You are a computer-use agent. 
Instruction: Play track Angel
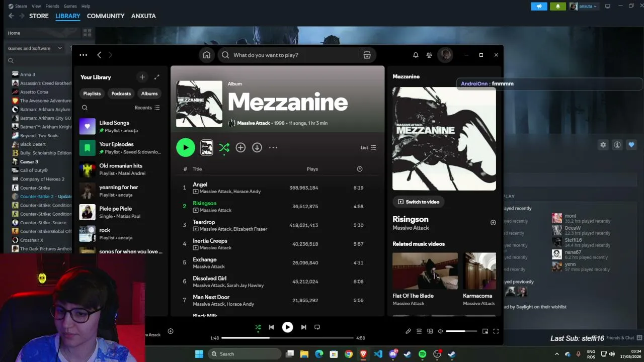(277, 188)
